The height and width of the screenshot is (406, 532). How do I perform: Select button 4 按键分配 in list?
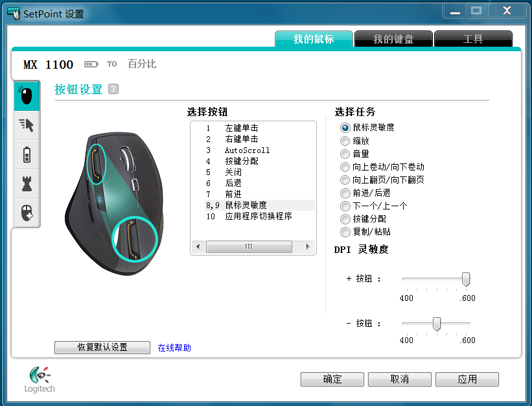point(260,161)
